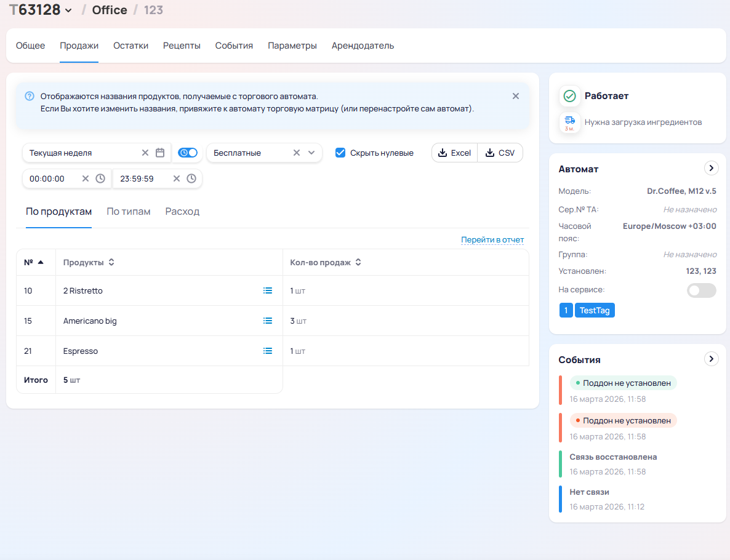Click clock icon beside 00:00:00 start time

point(100,178)
